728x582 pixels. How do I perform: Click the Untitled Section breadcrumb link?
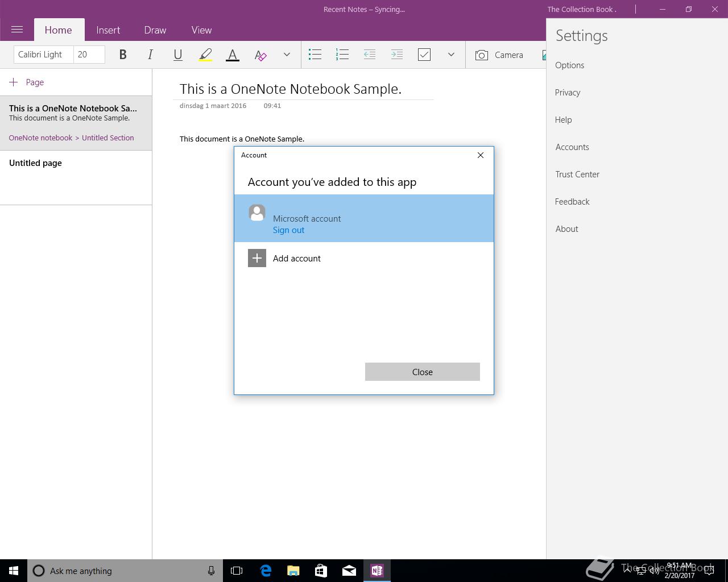108,138
